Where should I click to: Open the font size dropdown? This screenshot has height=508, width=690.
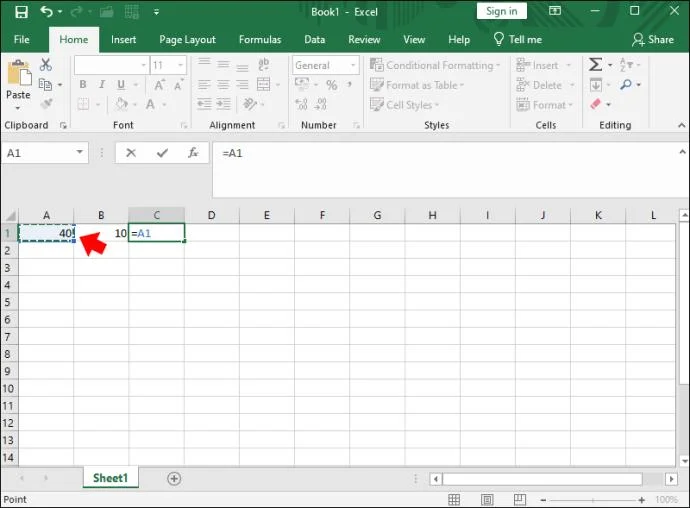180,65
